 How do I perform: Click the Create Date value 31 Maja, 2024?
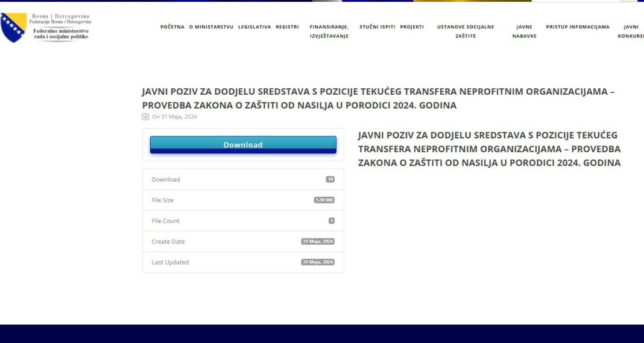click(x=318, y=242)
